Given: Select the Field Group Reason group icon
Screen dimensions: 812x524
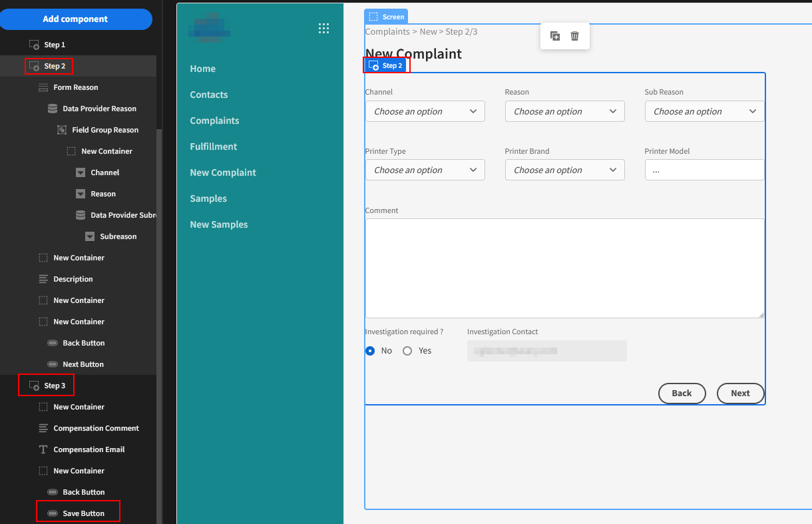Looking at the screenshot, I should [61, 129].
